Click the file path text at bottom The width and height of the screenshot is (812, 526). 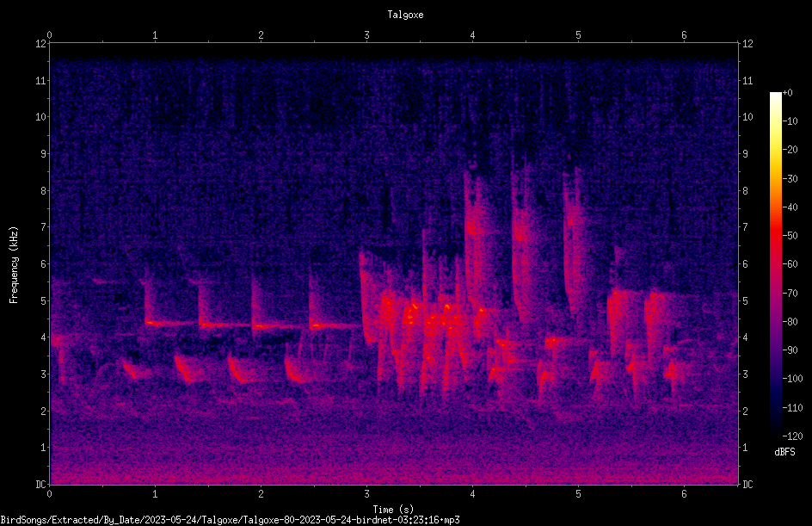[x=230, y=520]
